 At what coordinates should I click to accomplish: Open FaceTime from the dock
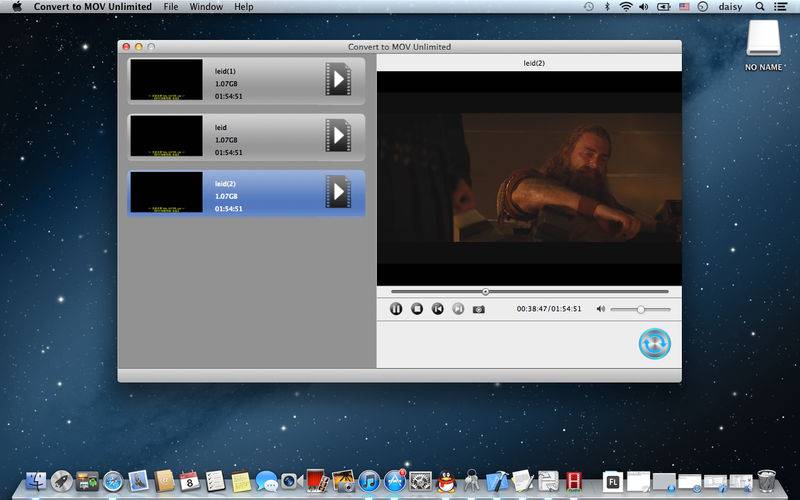click(292, 481)
